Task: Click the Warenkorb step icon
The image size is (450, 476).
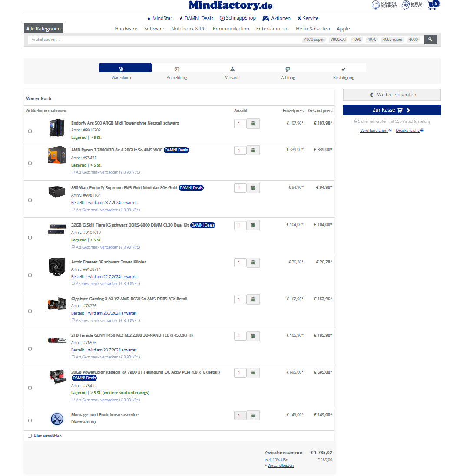Action: pos(121,69)
